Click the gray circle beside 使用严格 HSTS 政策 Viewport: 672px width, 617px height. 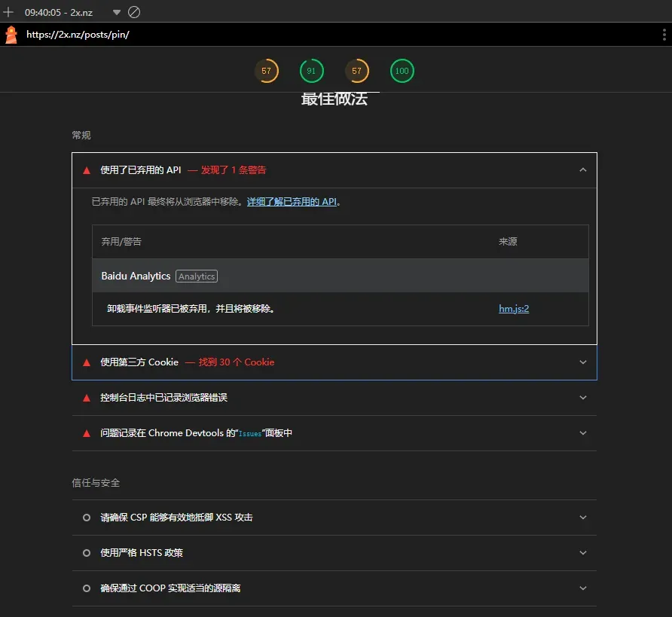(x=87, y=553)
